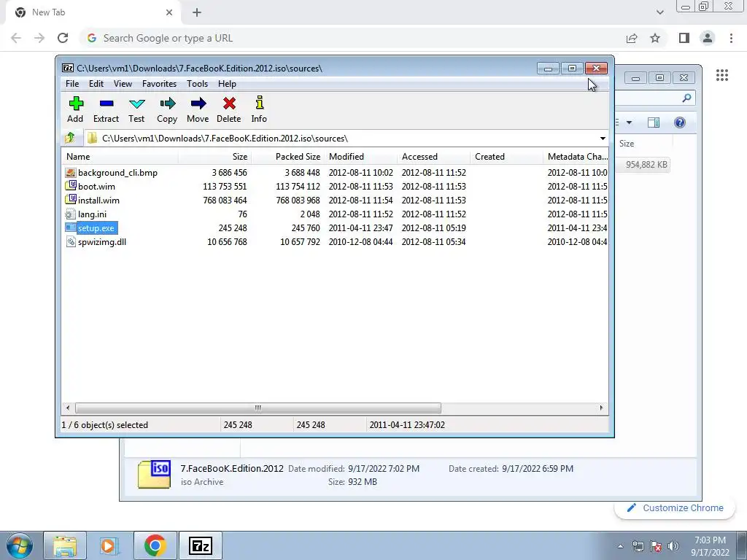747x560 pixels.
Task: Click the 7.FaceBooK.Edition.2012 iso thumbnail
Action: click(154, 474)
